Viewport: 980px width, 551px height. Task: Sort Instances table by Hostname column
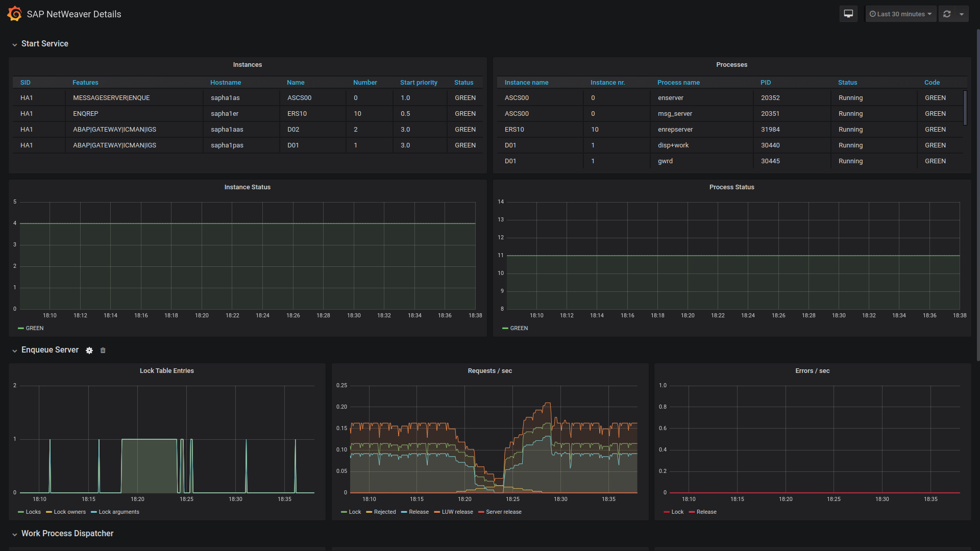click(225, 83)
